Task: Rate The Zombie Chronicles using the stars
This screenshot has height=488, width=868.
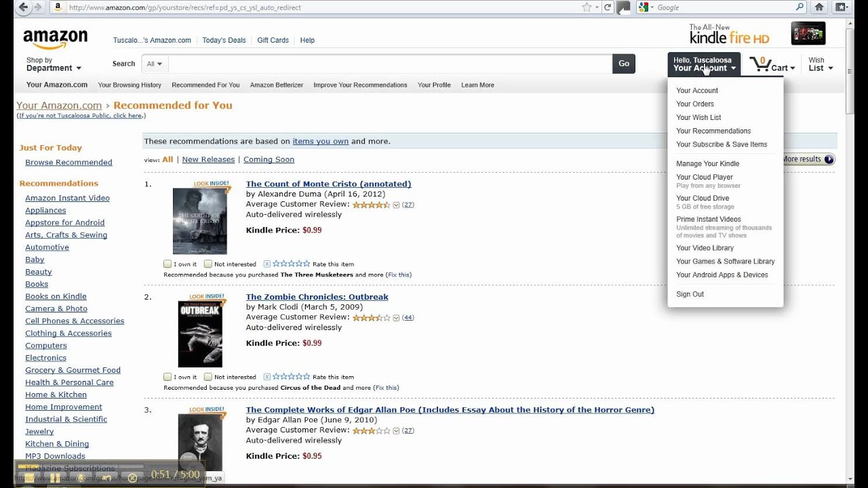Action: tap(291, 377)
